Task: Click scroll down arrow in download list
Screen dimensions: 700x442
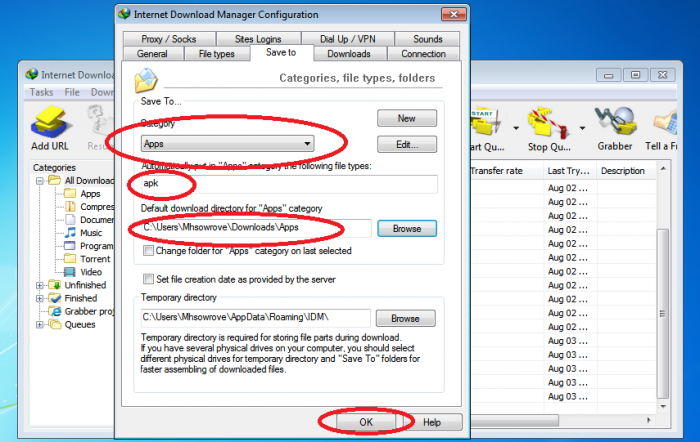Action: click(663, 406)
